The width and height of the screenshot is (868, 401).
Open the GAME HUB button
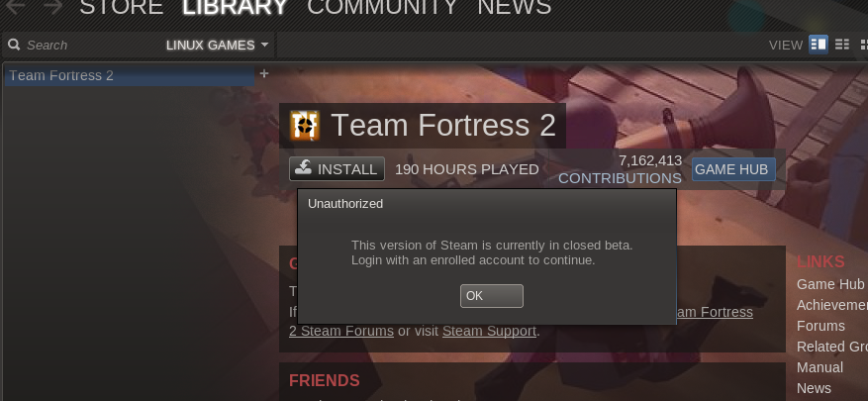(x=733, y=169)
